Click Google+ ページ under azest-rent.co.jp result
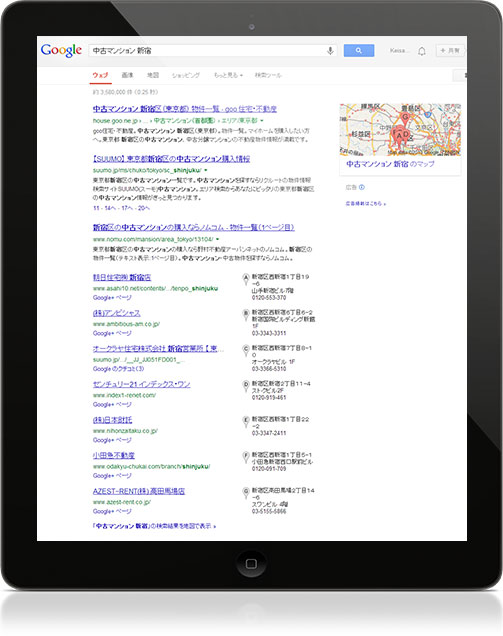Image resolution: width=503 pixels, height=636 pixels. [112, 512]
